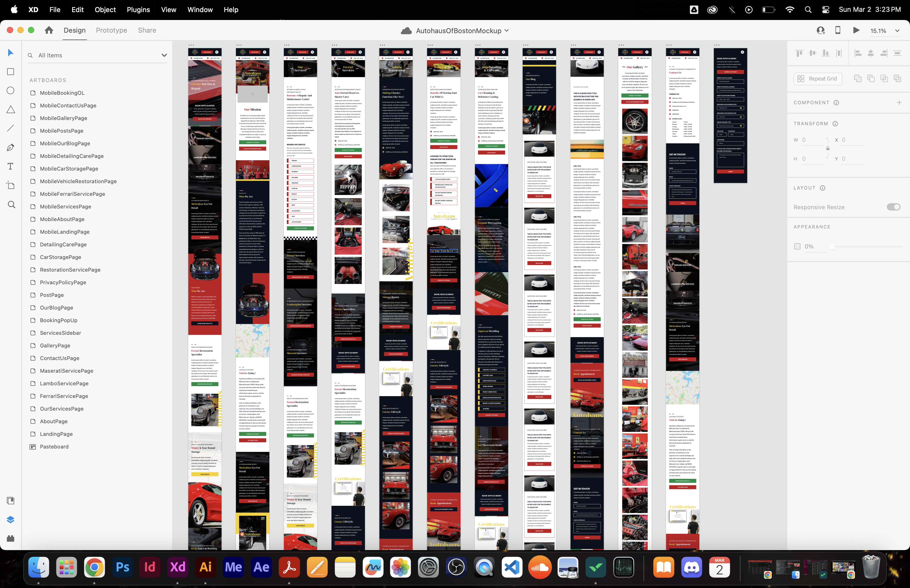Open the zoom percentage dropdown

tap(897, 31)
